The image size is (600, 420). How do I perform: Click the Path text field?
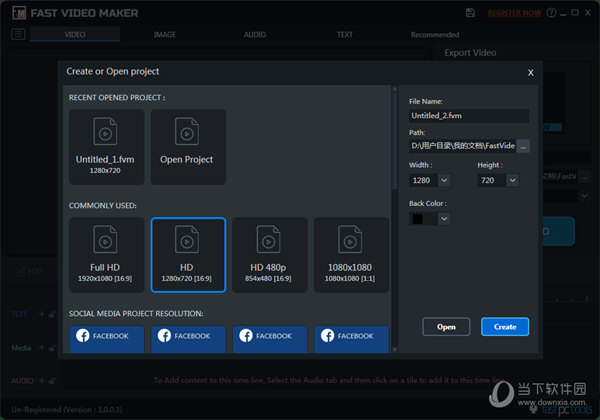click(x=462, y=146)
